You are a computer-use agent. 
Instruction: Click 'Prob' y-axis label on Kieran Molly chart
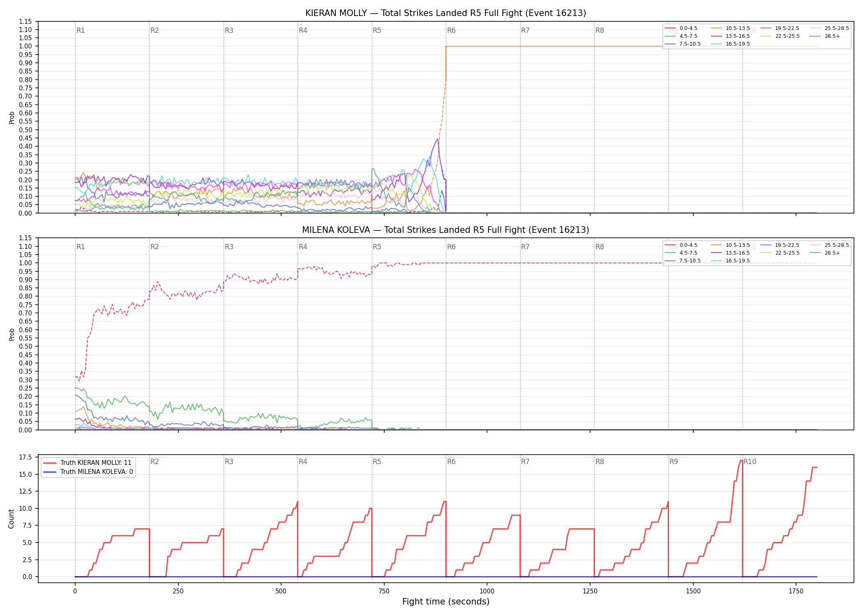coord(12,117)
